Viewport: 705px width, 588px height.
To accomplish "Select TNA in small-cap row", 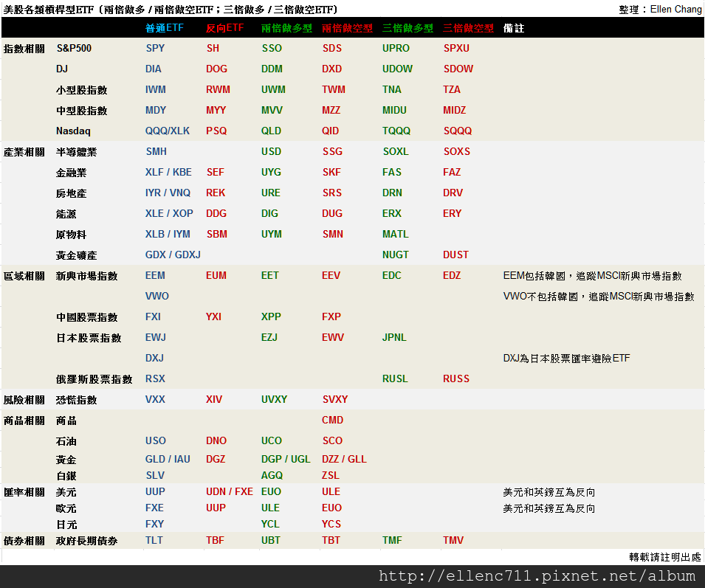I will (391, 89).
